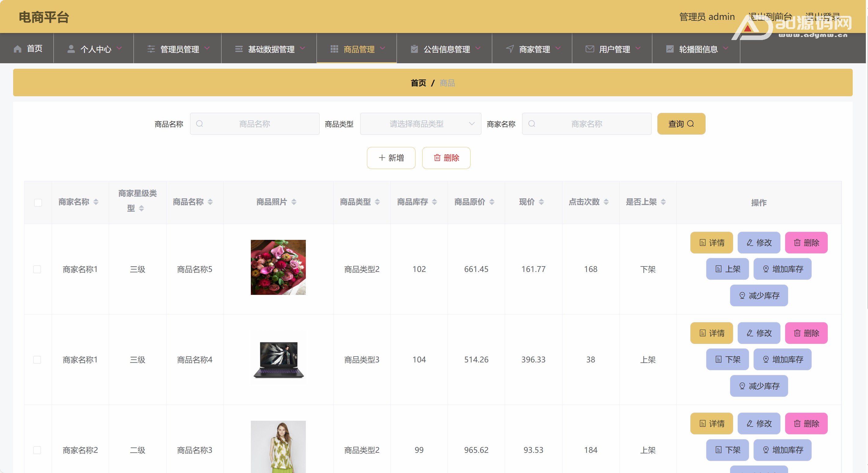Click magnifier icon in 商品名称 search field

tap(200, 124)
